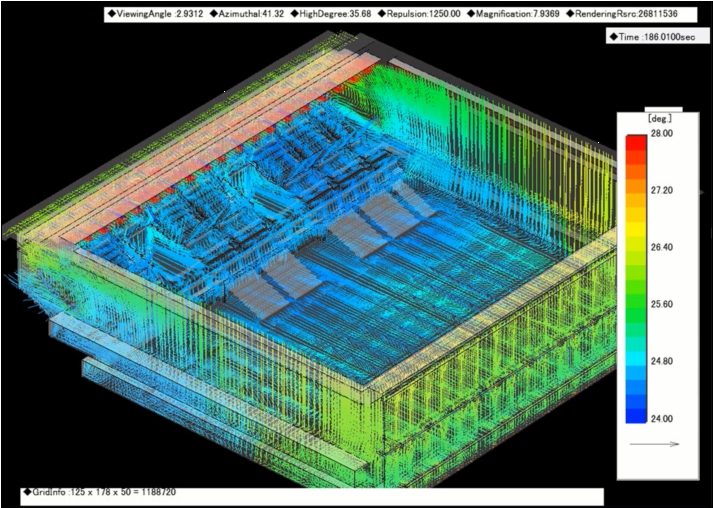Screen dimensions: 713x508
Task: Select the Azimuthal:41.32 value
Action: tap(247, 14)
